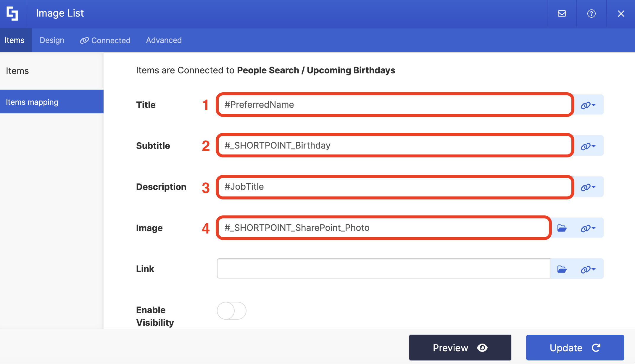The image size is (635, 364).
Task: Click the ShortPoint logo icon
Action: pyautogui.click(x=12, y=14)
